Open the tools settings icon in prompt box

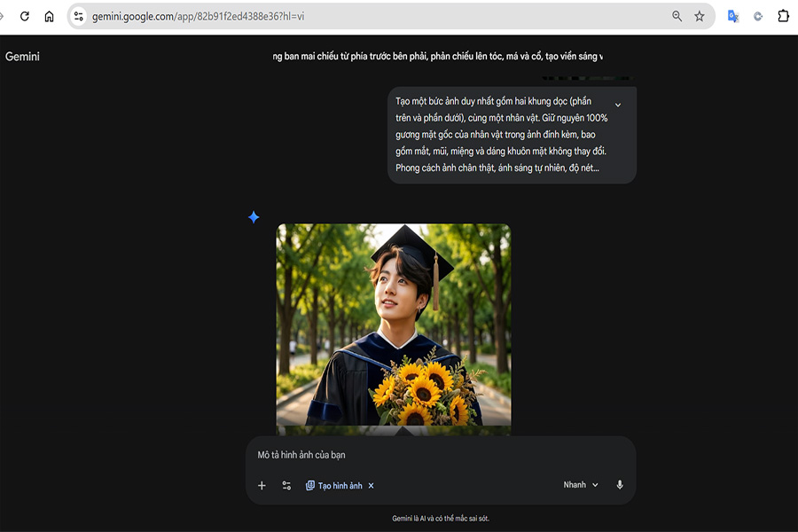286,486
